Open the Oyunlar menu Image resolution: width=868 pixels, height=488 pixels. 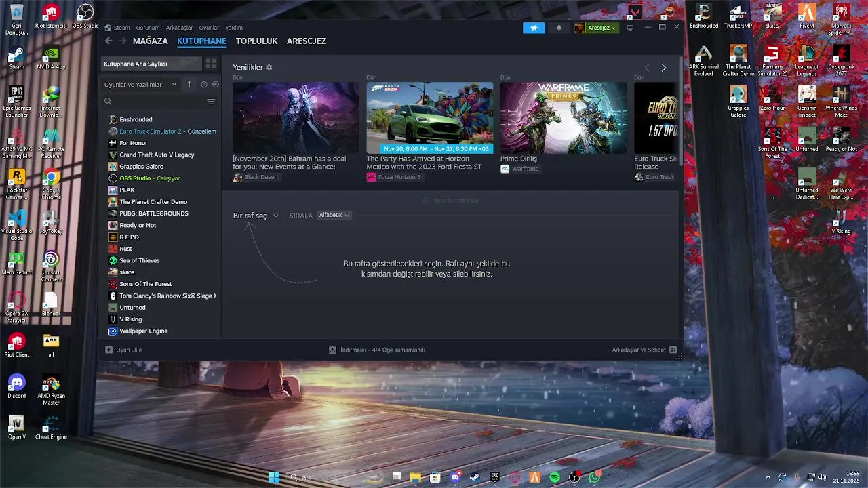209,28
